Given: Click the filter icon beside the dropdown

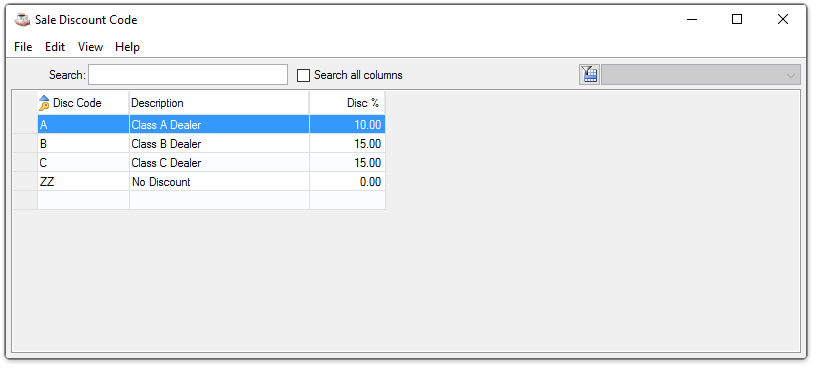Looking at the screenshot, I should click(589, 74).
